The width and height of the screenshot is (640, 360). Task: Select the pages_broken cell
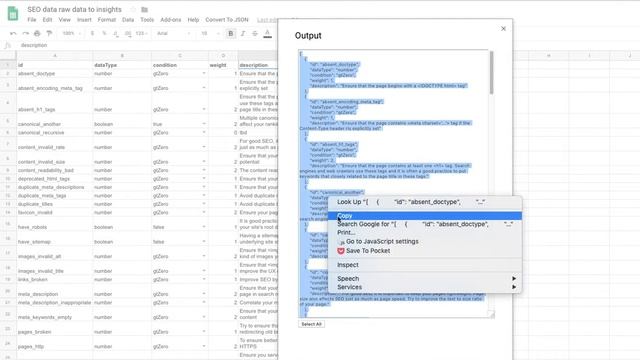tap(55, 329)
